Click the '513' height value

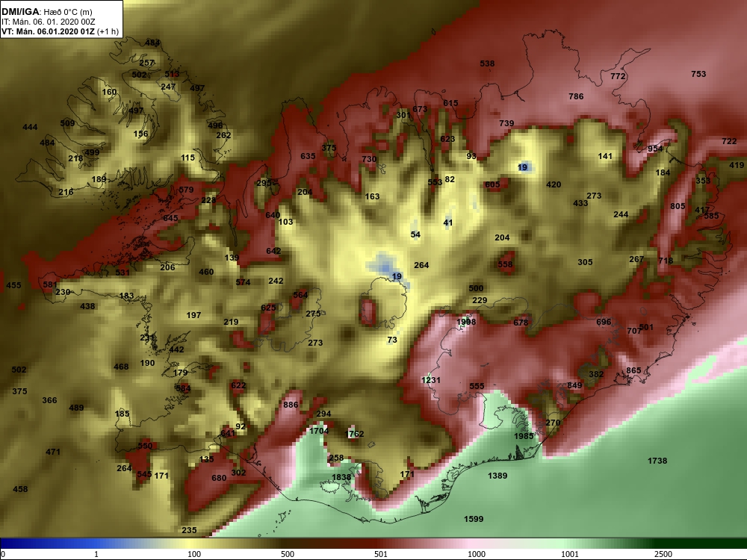click(x=172, y=74)
